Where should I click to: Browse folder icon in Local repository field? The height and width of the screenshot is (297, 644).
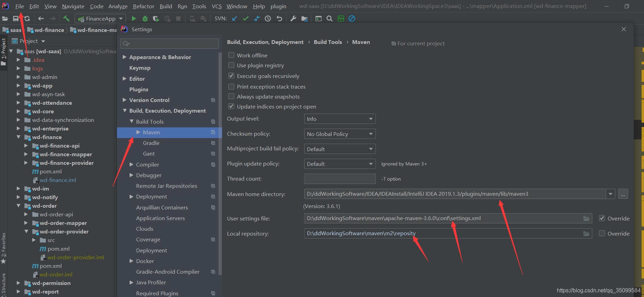(x=586, y=233)
